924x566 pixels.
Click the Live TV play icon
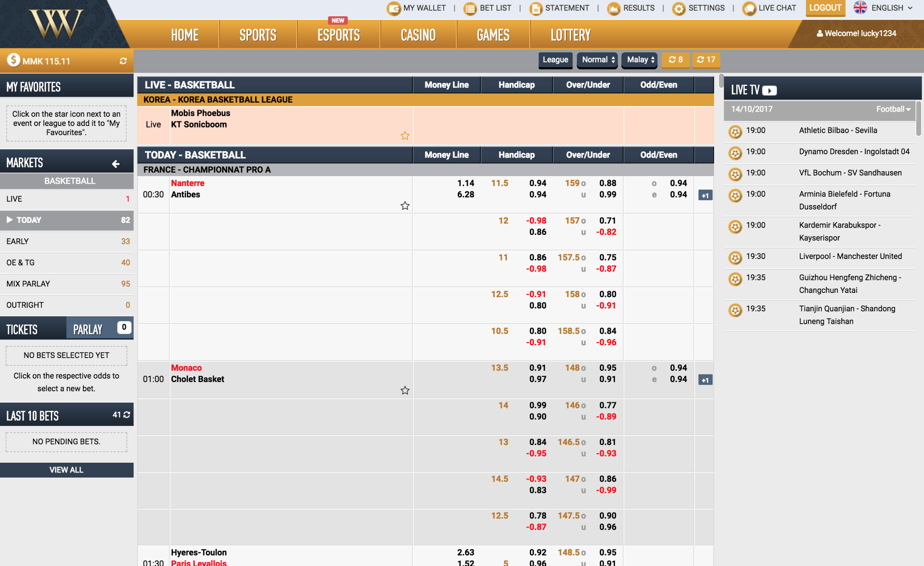coord(769,90)
